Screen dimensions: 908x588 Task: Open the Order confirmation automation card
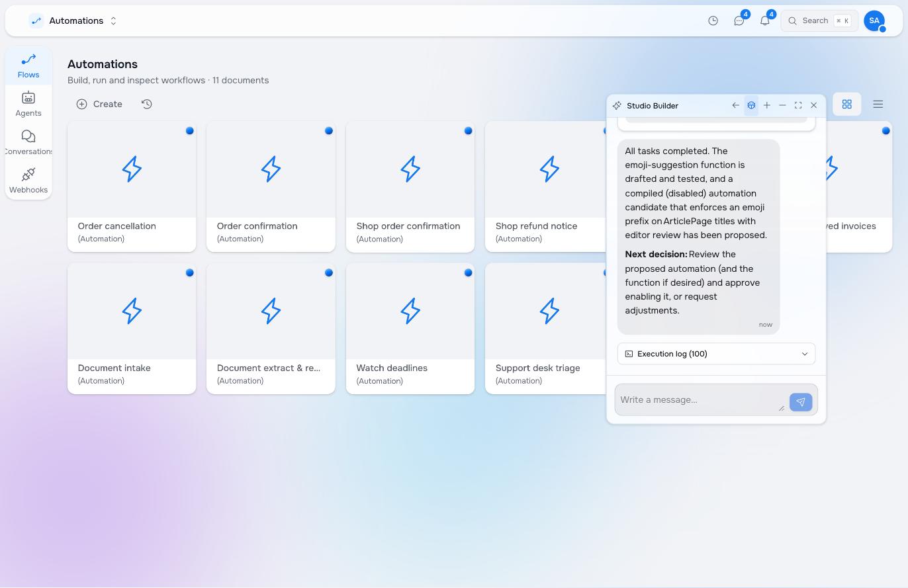[x=271, y=187]
